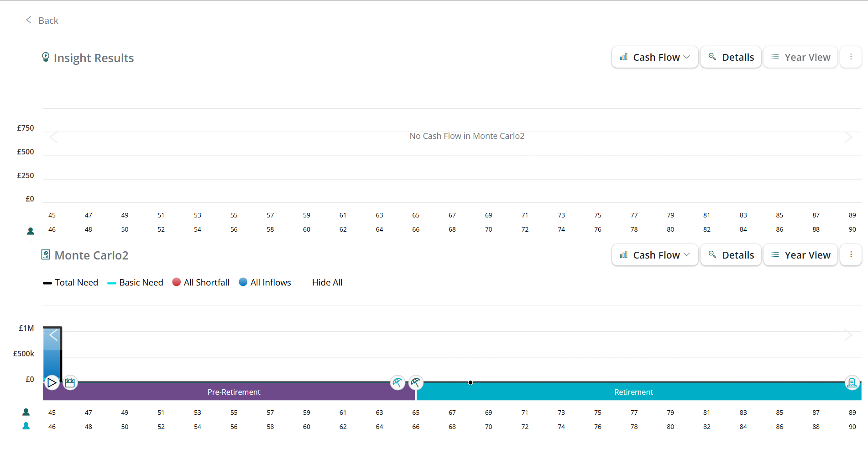
Task: Open Details in the Insight Results panel
Action: click(731, 57)
